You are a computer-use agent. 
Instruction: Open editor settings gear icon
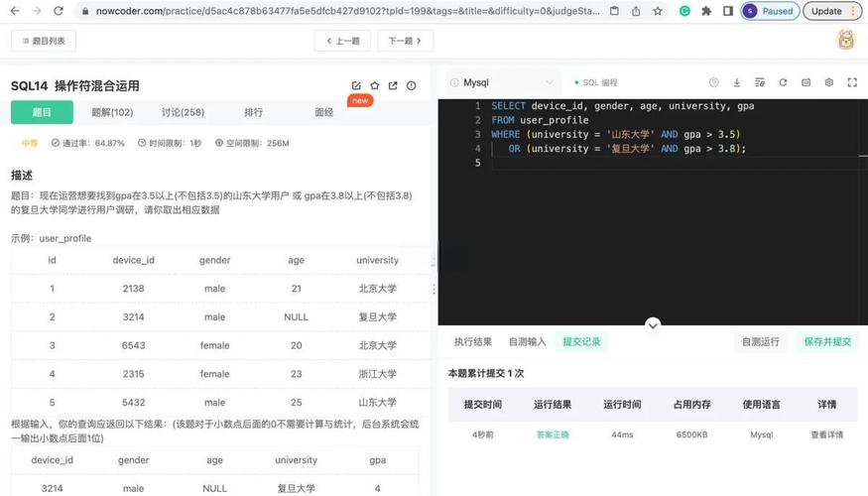pyautogui.click(x=828, y=82)
